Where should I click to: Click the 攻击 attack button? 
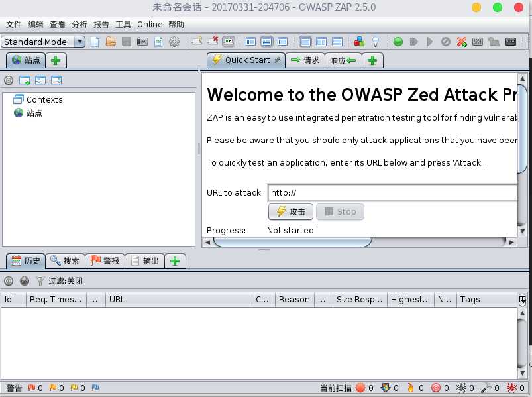click(291, 211)
